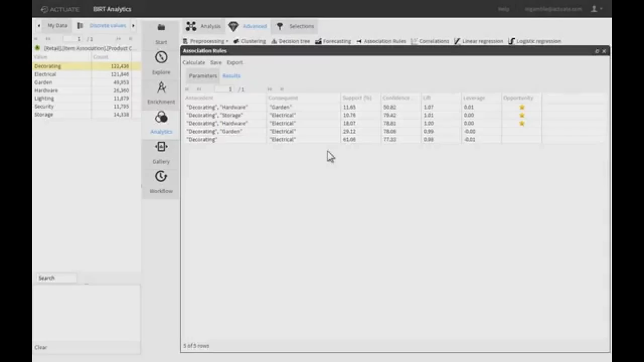The width and height of the screenshot is (644, 362).
Task: Click page number field in results pager
Action: (225, 89)
